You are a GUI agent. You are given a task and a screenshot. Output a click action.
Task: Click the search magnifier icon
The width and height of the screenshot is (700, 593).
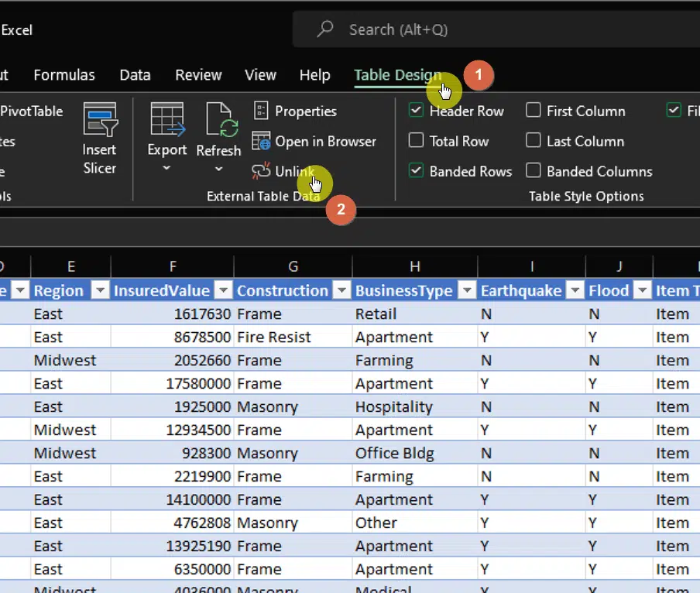tap(325, 29)
